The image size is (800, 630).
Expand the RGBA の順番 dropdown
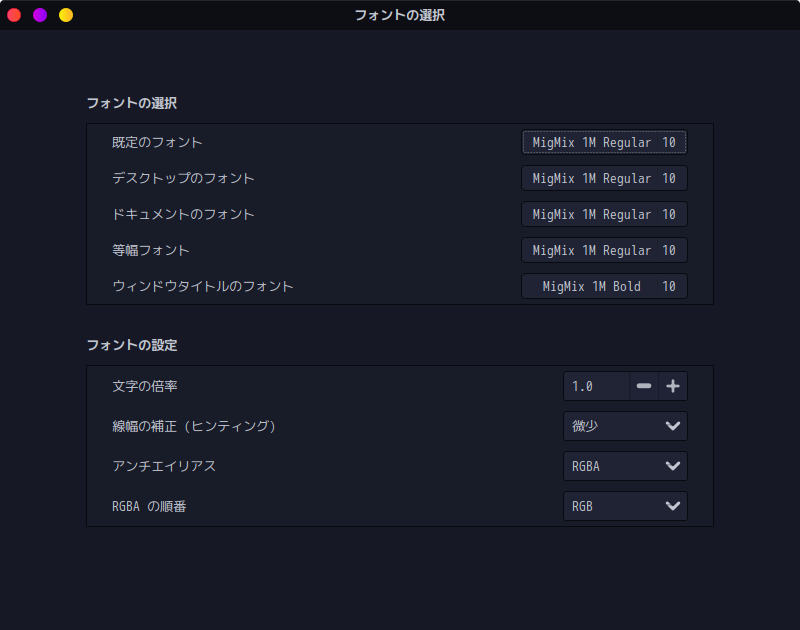click(x=625, y=506)
